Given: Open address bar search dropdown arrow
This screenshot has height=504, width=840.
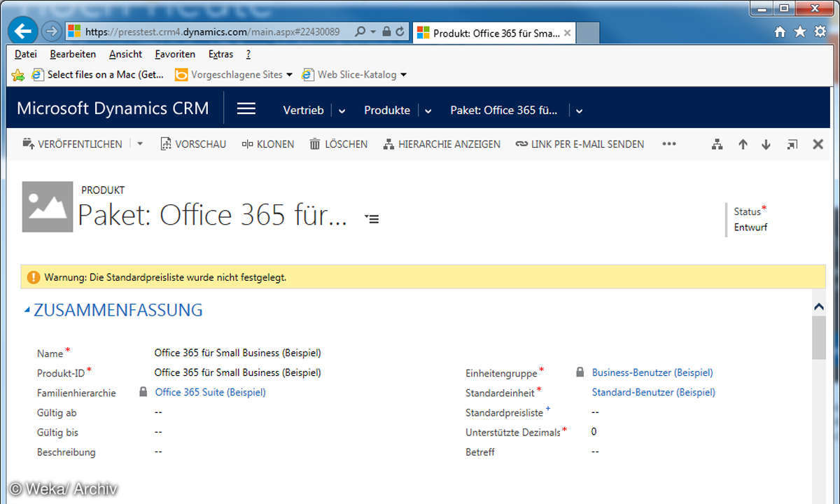Looking at the screenshot, I should tap(373, 31).
